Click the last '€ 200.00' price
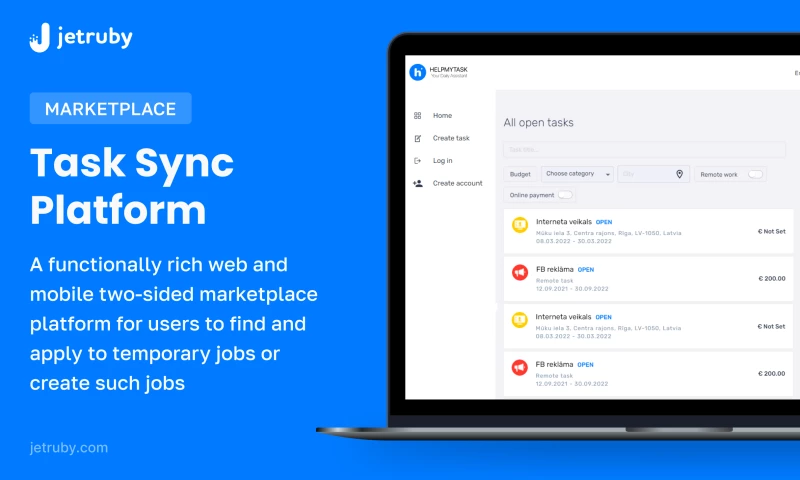The width and height of the screenshot is (800, 480). pos(771,374)
